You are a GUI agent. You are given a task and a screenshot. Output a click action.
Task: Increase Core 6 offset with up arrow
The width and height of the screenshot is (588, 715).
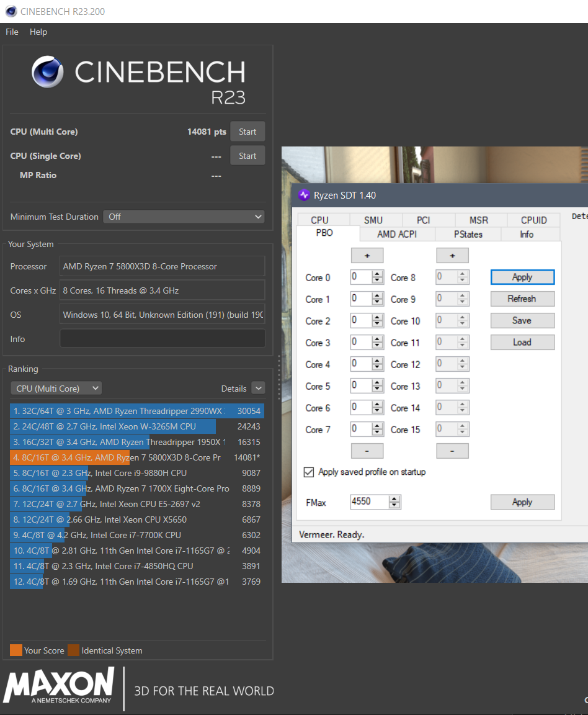click(x=377, y=404)
